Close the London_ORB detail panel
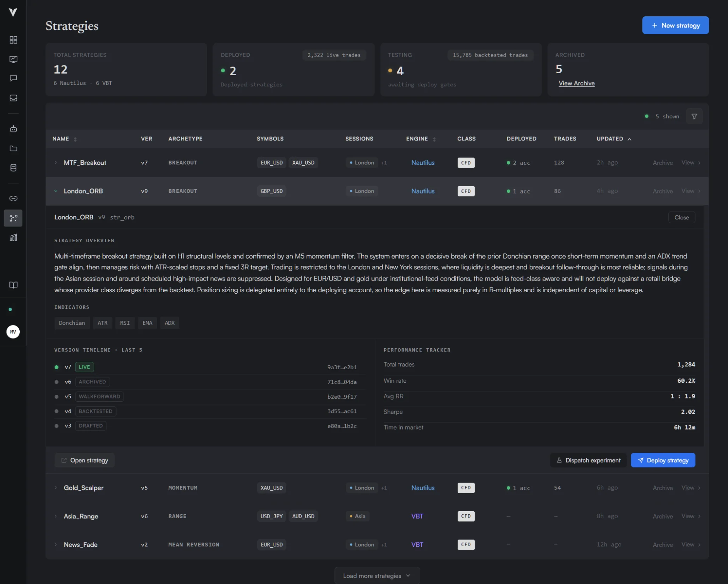This screenshot has width=728, height=584. pos(682,218)
